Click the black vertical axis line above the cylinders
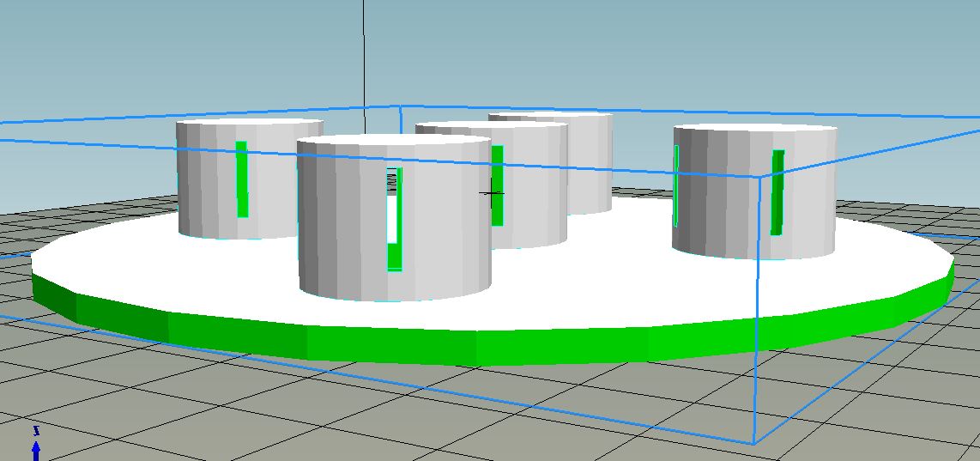The width and height of the screenshot is (980, 461). (x=364, y=52)
